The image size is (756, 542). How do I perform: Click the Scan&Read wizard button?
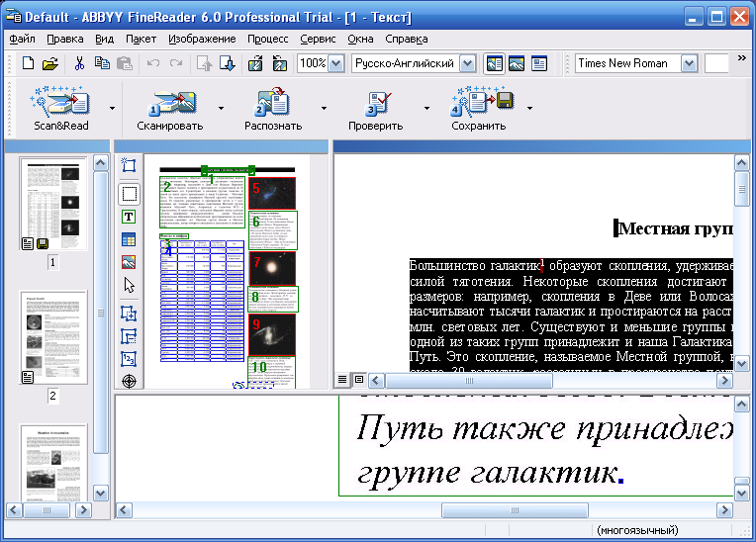tap(60, 109)
